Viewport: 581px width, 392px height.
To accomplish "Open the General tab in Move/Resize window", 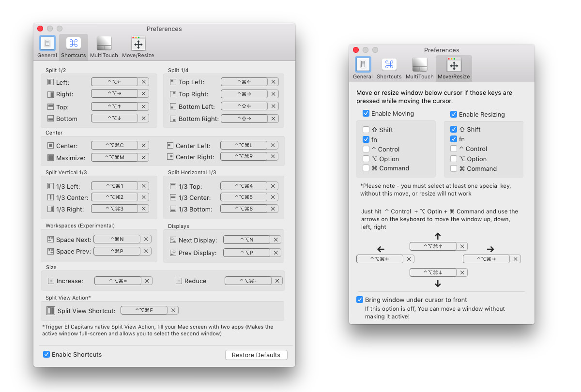I will (363, 68).
